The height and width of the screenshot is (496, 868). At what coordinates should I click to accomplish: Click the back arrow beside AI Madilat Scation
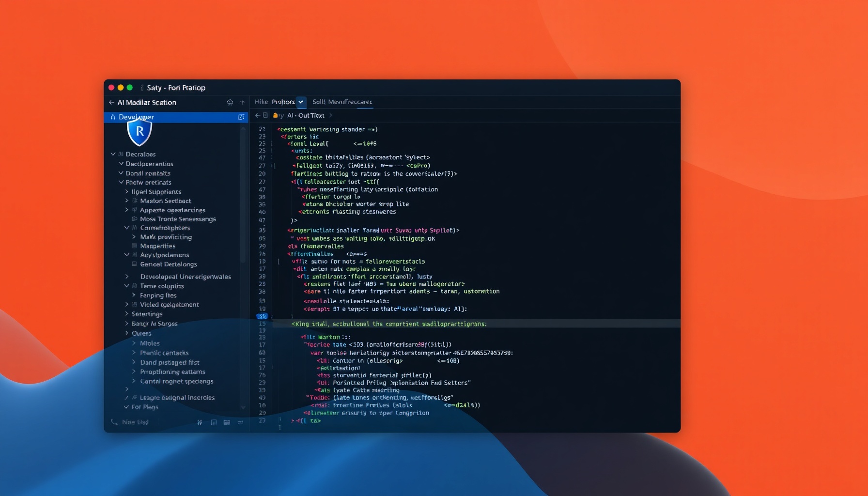pos(111,103)
